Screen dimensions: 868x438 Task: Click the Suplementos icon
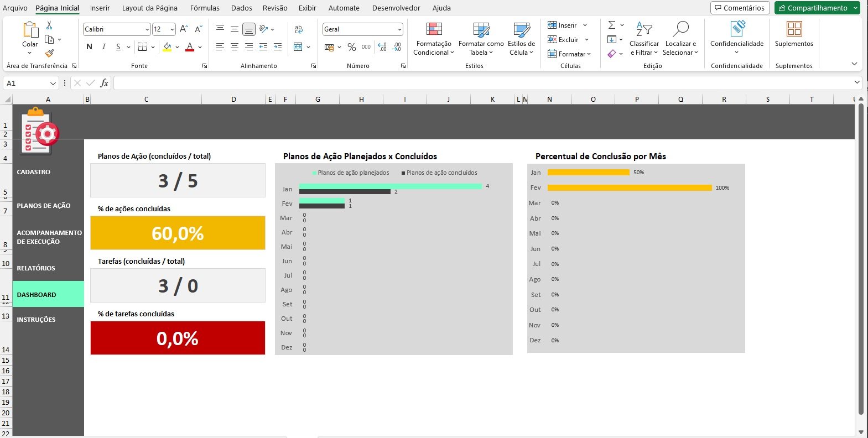coord(794,29)
